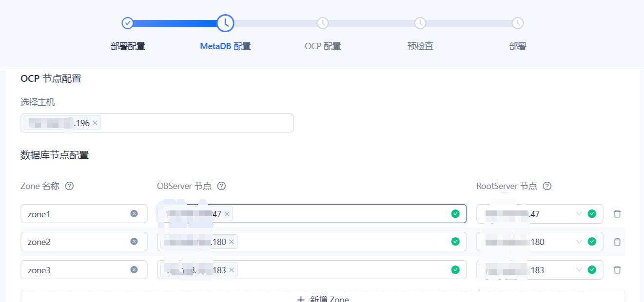Click the green check in zone2's OBServer field
Image resolution: width=644 pixels, height=302 pixels.
[x=455, y=242]
